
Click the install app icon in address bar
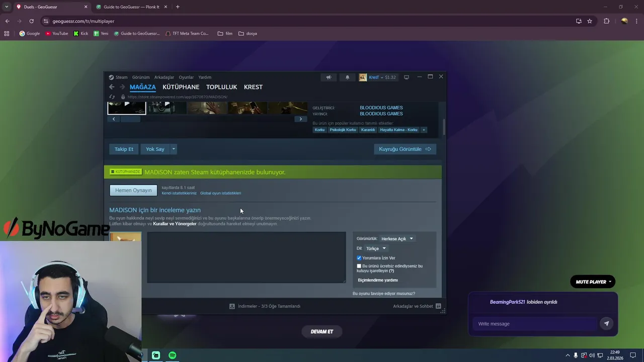pyautogui.click(x=579, y=21)
